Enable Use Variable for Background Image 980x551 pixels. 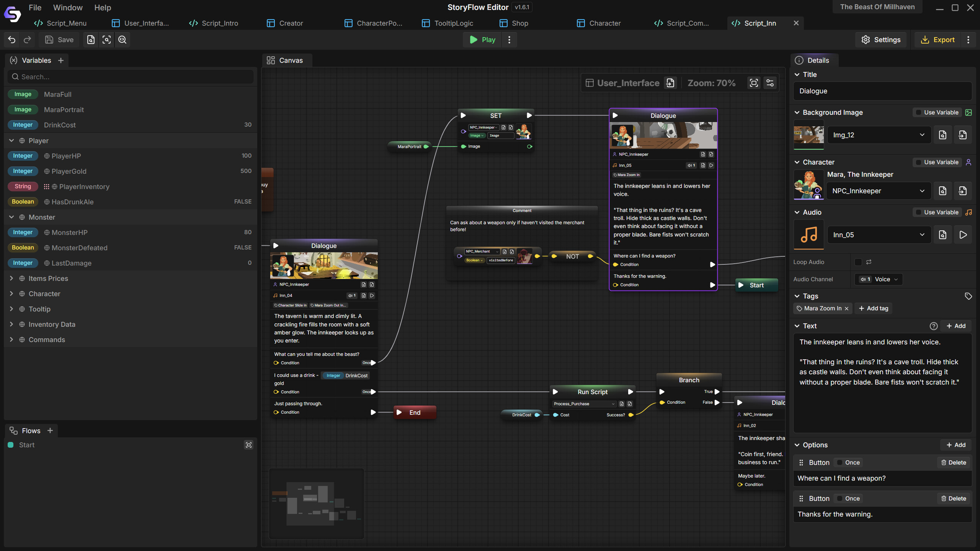tap(937, 112)
